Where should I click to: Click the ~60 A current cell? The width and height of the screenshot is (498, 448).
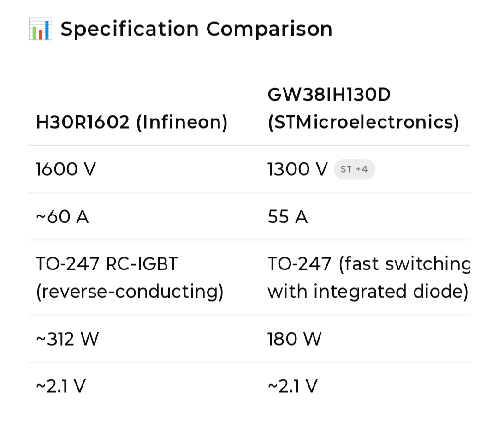pos(62,217)
